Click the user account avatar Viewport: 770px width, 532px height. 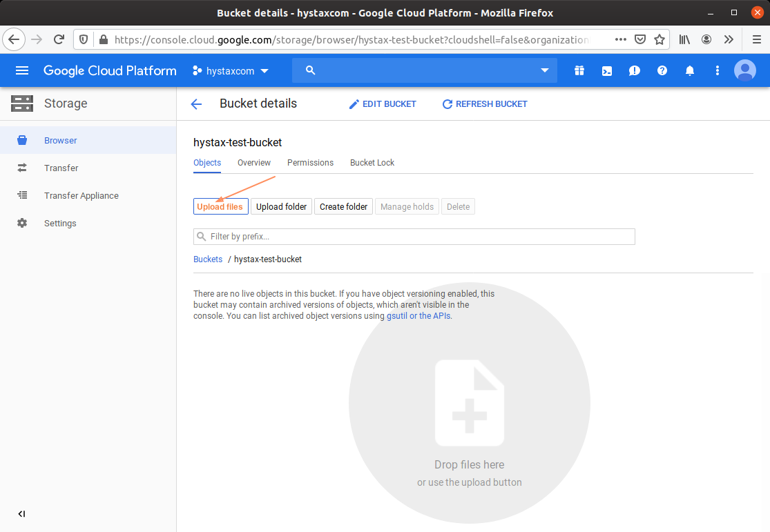point(744,70)
